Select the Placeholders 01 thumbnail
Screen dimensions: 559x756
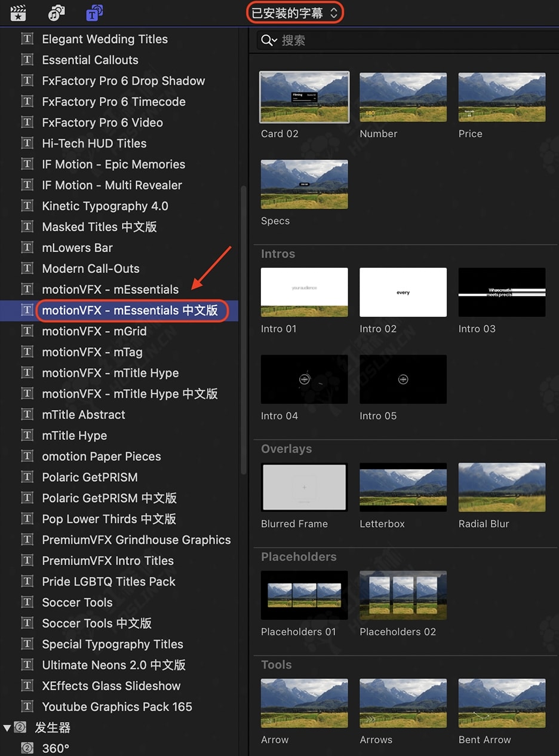coord(305,595)
